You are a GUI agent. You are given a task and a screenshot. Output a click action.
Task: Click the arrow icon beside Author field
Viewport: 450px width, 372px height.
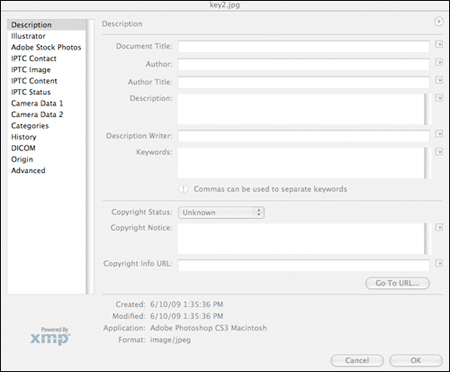(x=439, y=62)
